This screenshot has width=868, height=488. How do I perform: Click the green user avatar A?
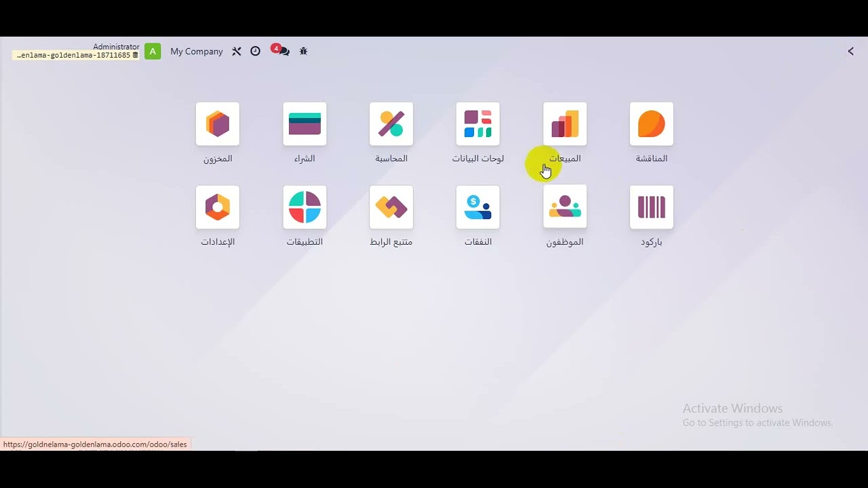point(153,52)
